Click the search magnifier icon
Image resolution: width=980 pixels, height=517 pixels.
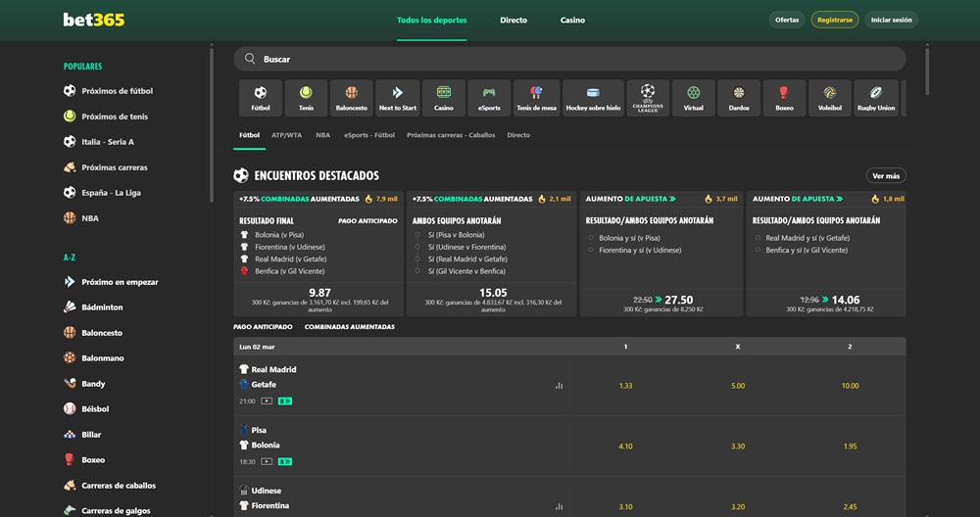pos(250,59)
